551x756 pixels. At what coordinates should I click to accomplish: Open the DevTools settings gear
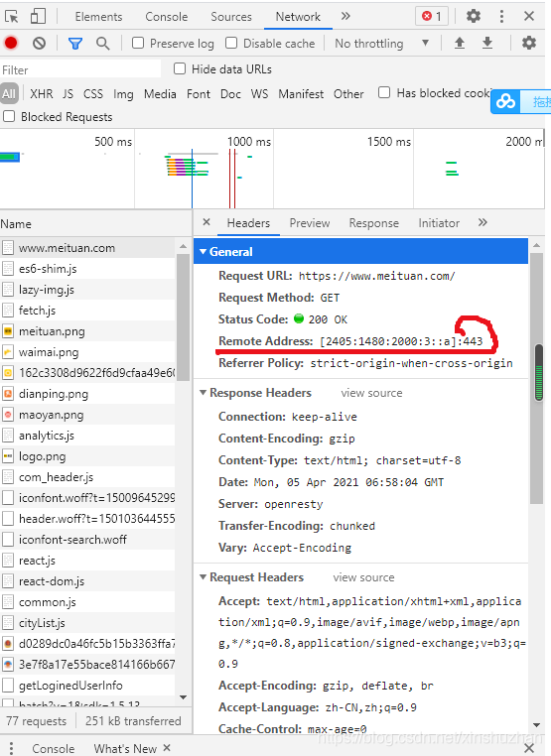pos(474,16)
